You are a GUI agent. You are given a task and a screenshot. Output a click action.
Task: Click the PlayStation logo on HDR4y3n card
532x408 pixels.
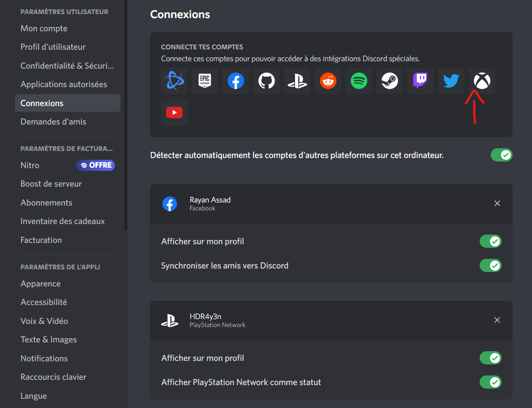tap(170, 320)
